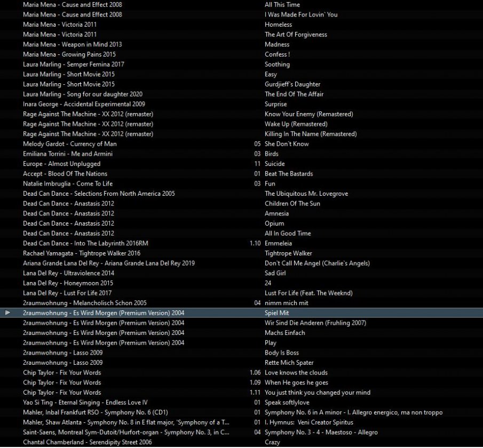Image resolution: width=483 pixels, height=448 pixels.
Task: Select the track 'Homeless'
Action: [x=278, y=25]
